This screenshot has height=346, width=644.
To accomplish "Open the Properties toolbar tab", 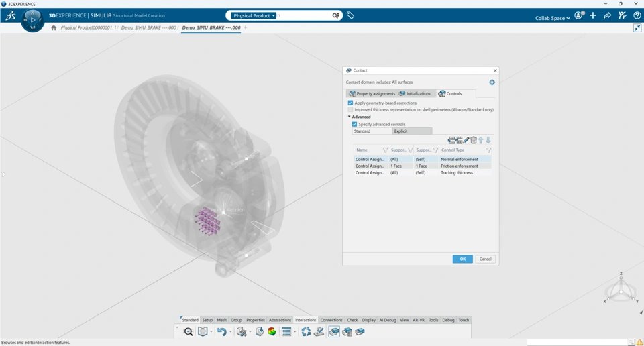I will tap(256, 320).
